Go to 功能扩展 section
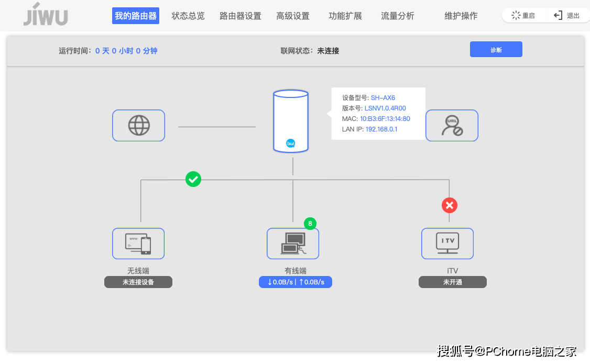Viewport: 590px width, 364px height. [x=345, y=16]
